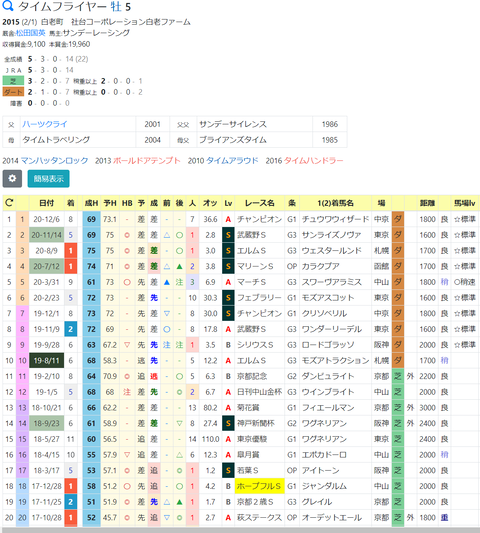Viewport: 480px width, 533px height.
Task: Open trainer link 松田国英
Action: coord(31,33)
